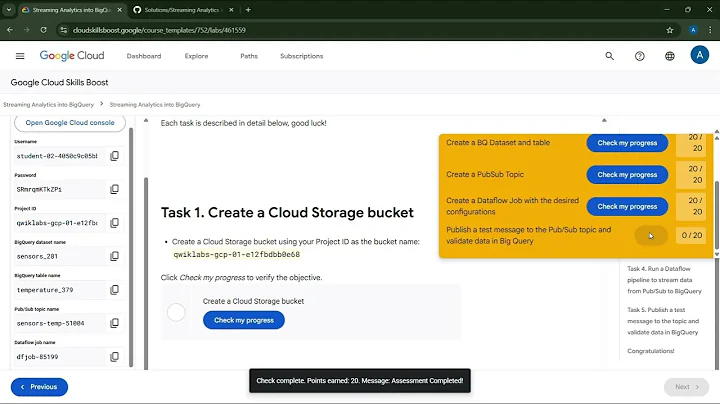Click the loading button for Publish a test message

651,235
